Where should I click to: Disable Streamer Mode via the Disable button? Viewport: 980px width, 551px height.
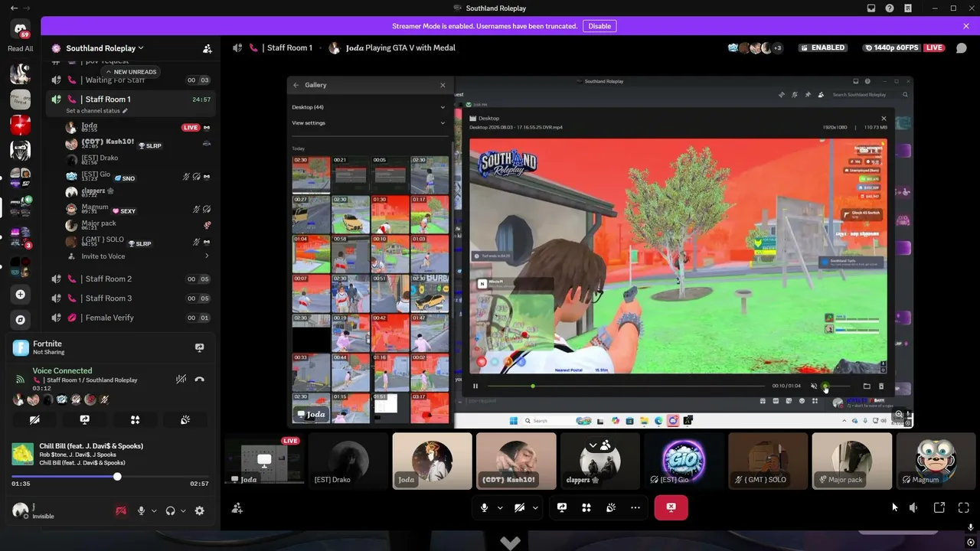point(599,26)
